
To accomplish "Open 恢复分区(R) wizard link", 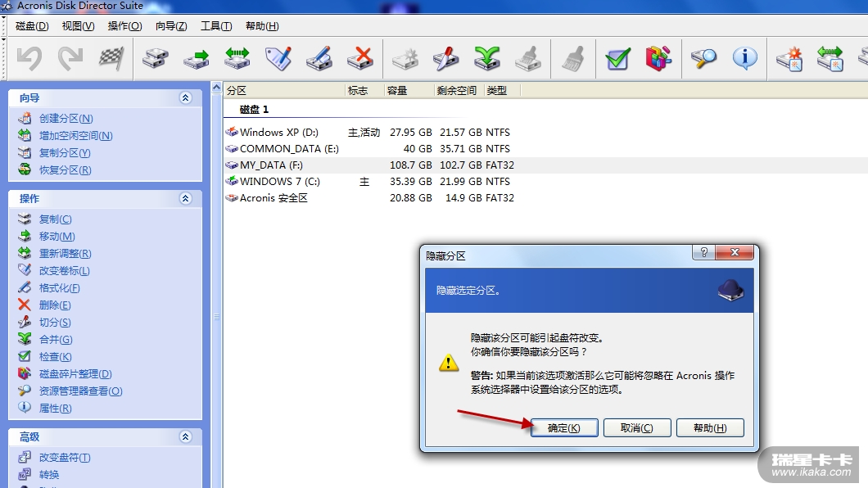I will click(x=66, y=169).
